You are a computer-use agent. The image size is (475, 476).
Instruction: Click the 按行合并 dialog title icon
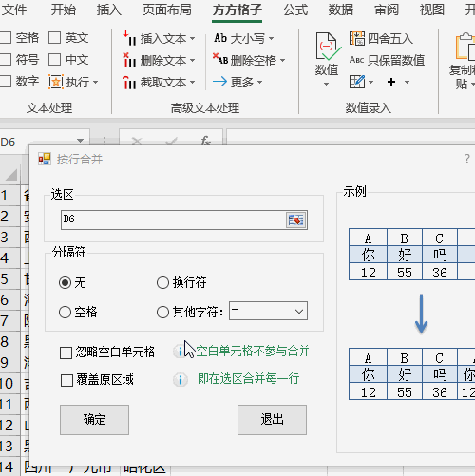click(45, 159)
